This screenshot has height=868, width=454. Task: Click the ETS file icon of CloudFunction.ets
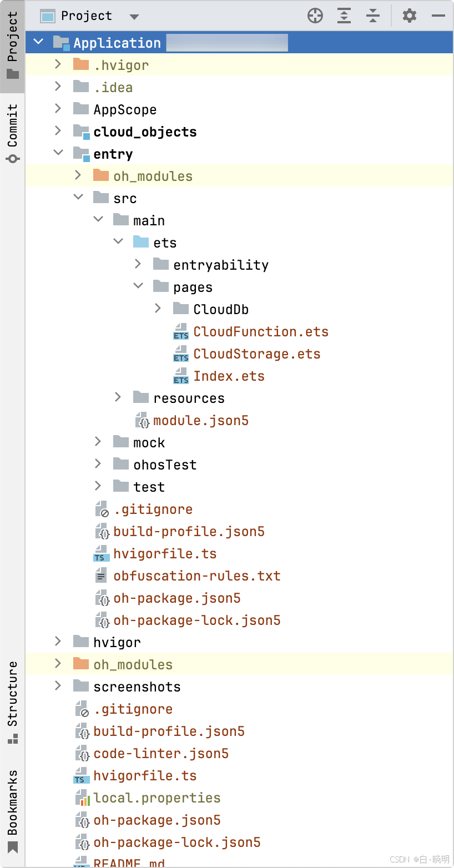click(x=181, y=332)
